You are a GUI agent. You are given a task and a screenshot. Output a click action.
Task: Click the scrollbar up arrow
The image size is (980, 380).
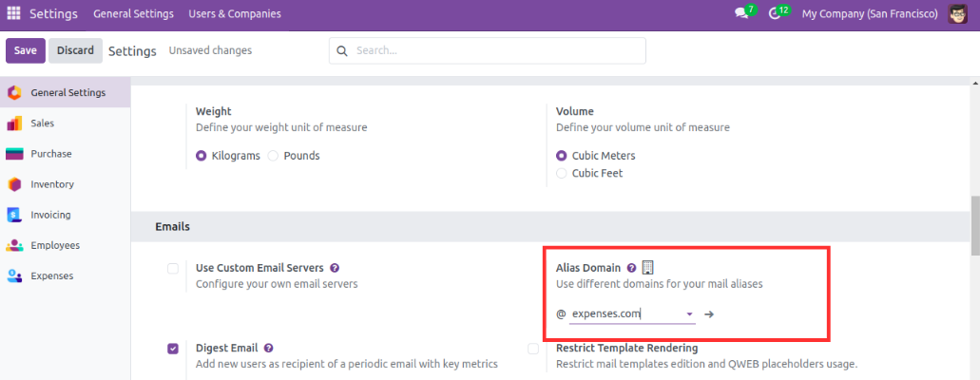tap(975, 83)
